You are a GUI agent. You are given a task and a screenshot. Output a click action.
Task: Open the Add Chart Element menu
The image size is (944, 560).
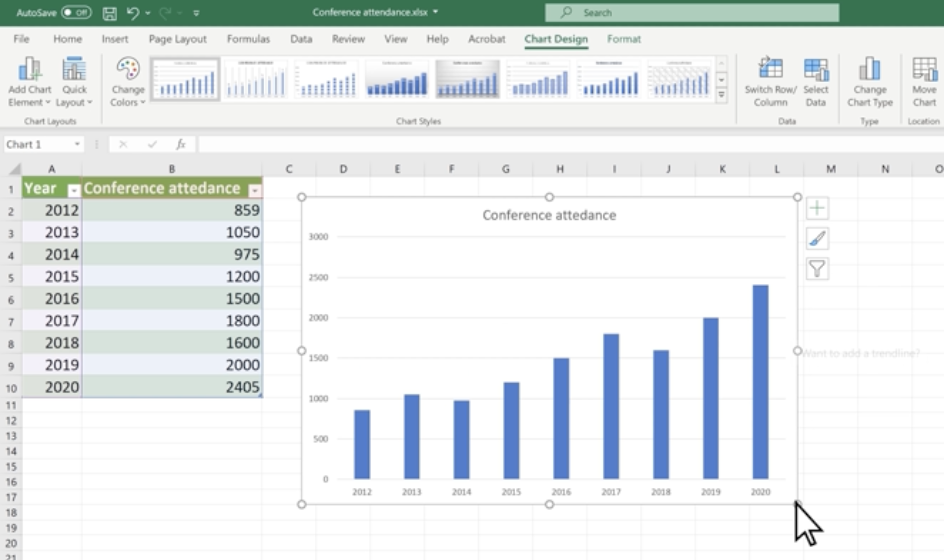pyautogui.click(x=30, y=81)
